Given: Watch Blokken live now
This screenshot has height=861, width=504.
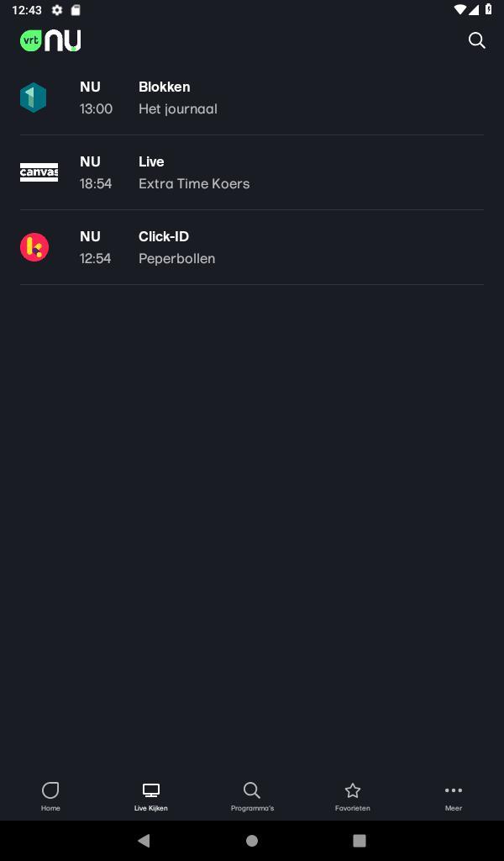Looking at the screenshot, I should point(164,87).
